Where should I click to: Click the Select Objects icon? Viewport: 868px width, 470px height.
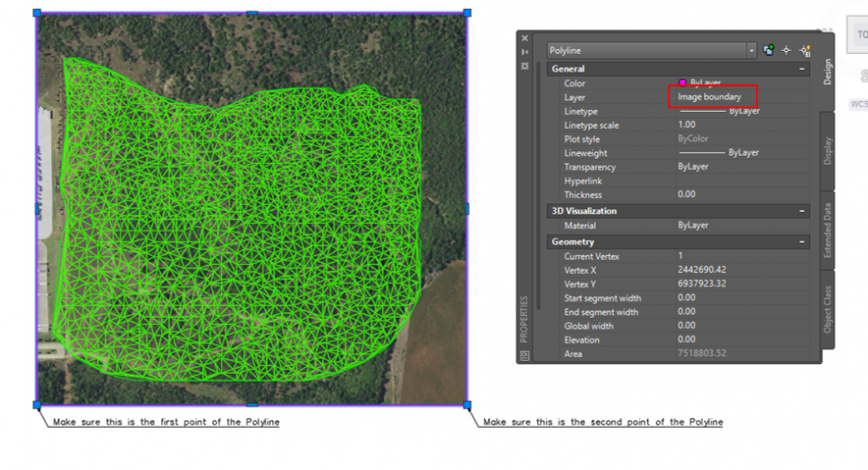pos(787,51)
